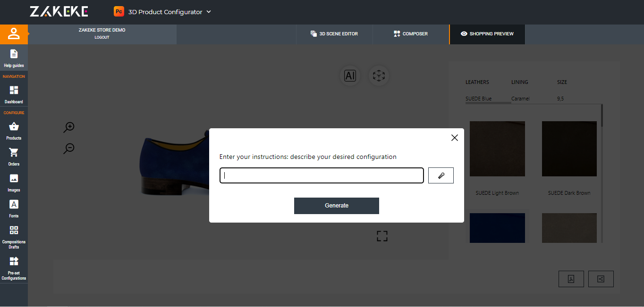Screen dimensions: 644x307
Task: Switch to the Composer tab
Action: (411, 34)
